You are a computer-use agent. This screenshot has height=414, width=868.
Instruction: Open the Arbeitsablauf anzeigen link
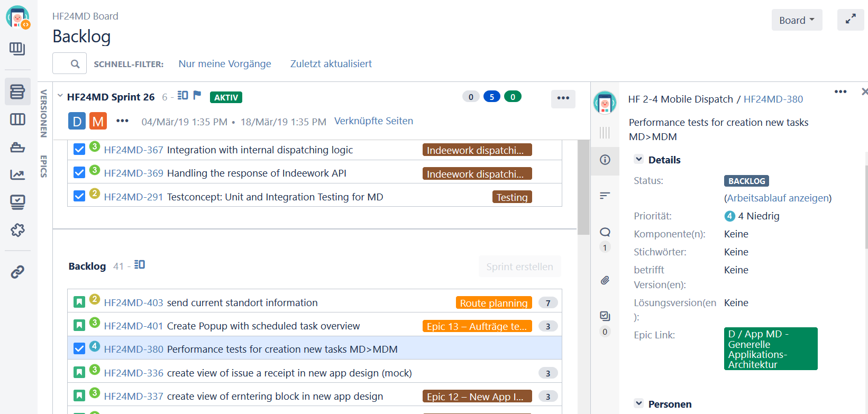pos(778,198)
